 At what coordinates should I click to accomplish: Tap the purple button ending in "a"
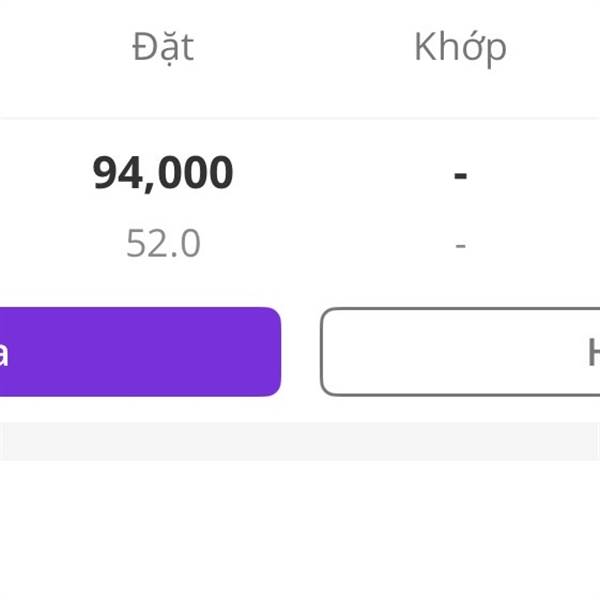[x=140, y=351]
